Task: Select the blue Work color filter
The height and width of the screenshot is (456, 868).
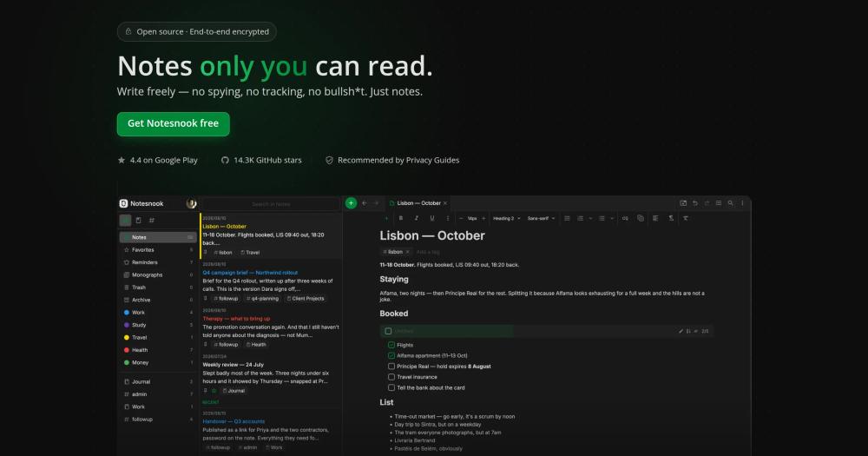Action: click(158, 313)
